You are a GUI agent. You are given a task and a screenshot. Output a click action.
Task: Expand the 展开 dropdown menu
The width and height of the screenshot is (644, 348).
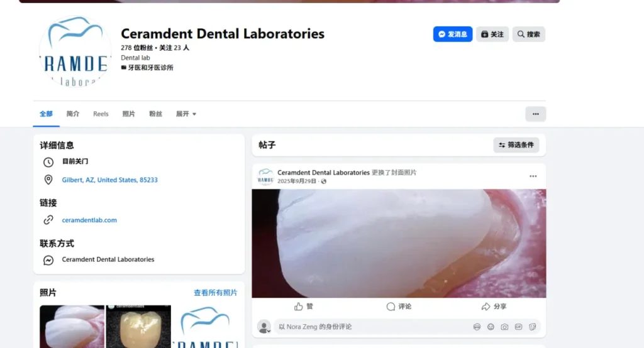coord(186,114)
